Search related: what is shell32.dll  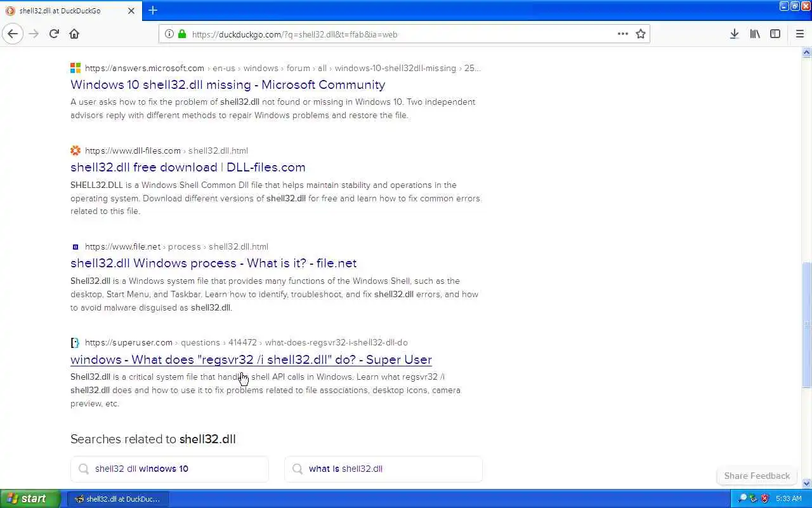383,469
